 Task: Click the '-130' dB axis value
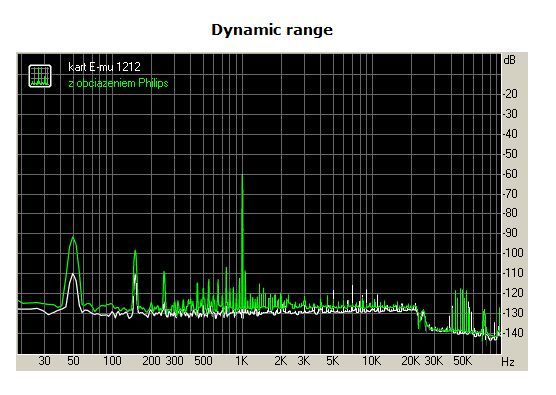pos(513,313)
